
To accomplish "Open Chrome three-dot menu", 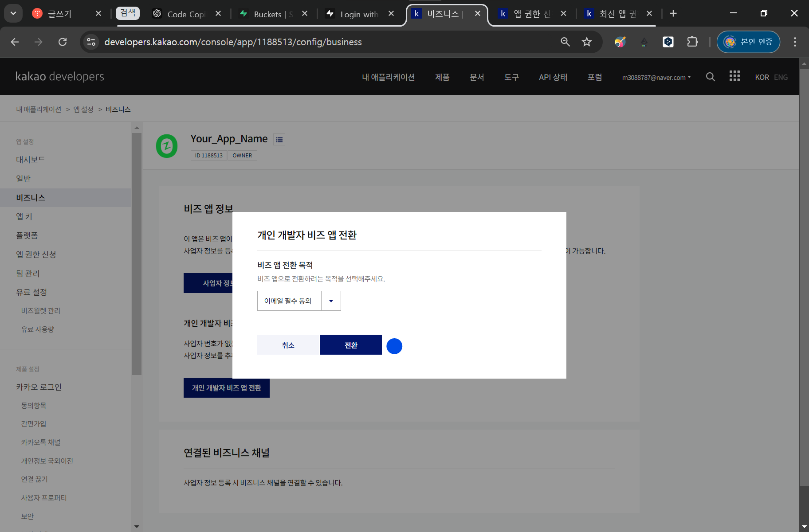I will [x=795, y=42].
